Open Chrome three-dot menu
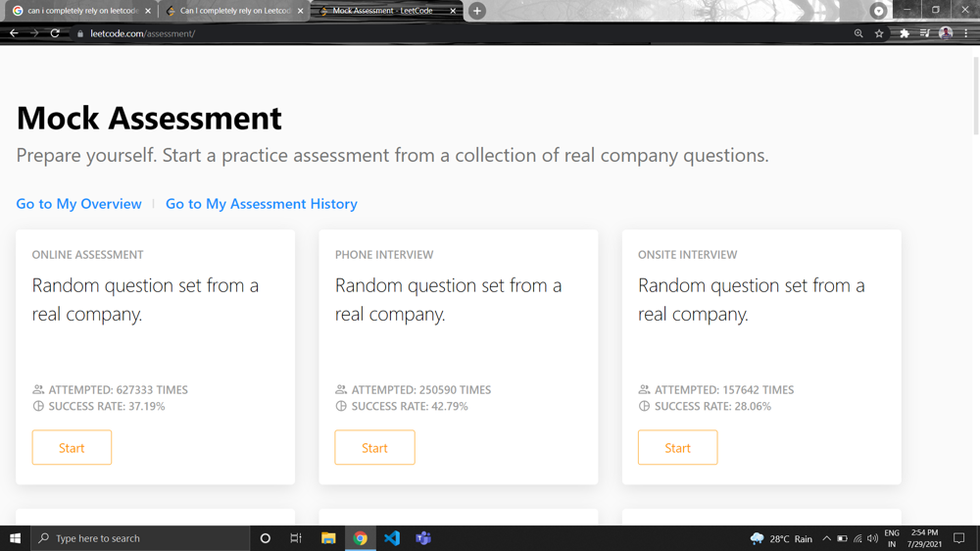 [x=966, y=33]
